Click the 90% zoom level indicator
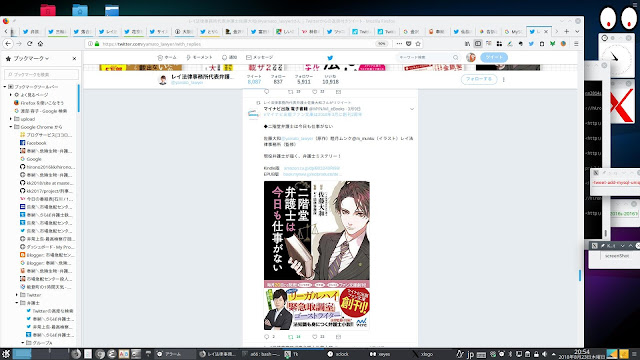 [381, 44]
